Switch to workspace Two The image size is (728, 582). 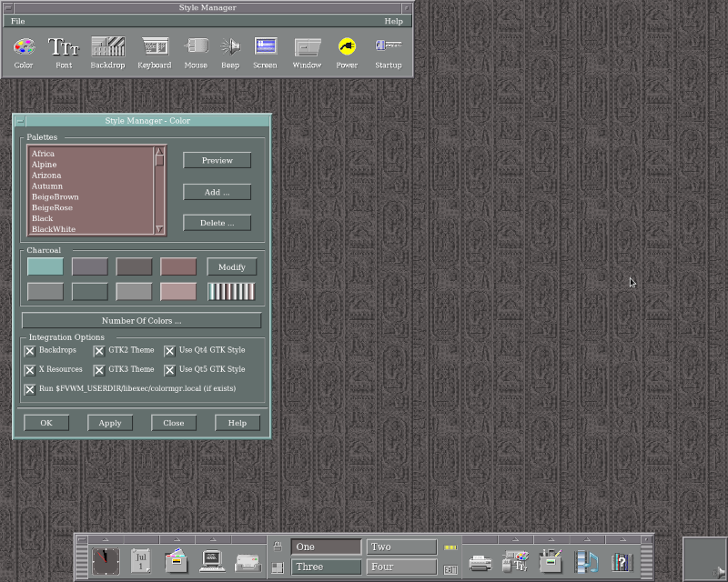[401, 547]
